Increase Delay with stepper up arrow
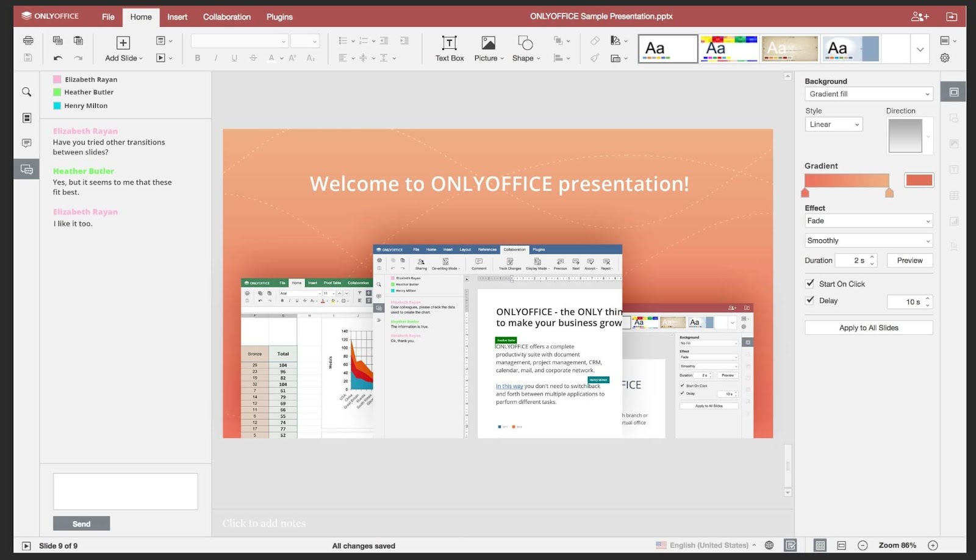Image resolution: width=976 pixels, height=560 pixels. [x=928, y=298]
